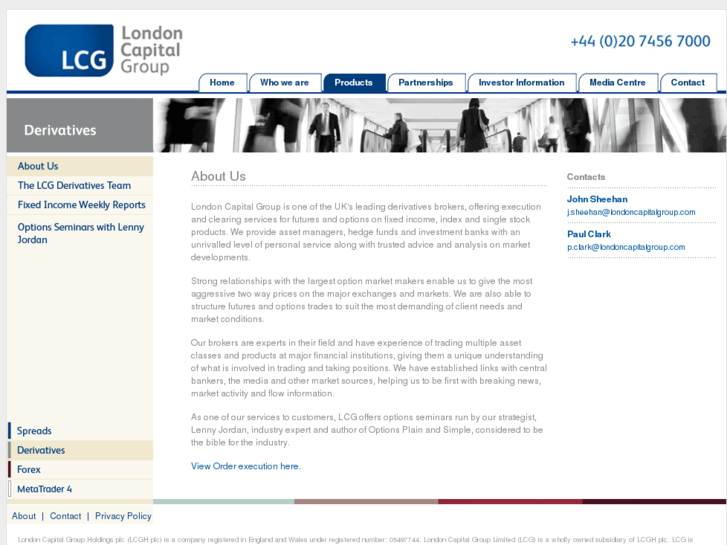Select the Products tab
The height and width of the screenshot is (545, 727).
coord(354,83)
